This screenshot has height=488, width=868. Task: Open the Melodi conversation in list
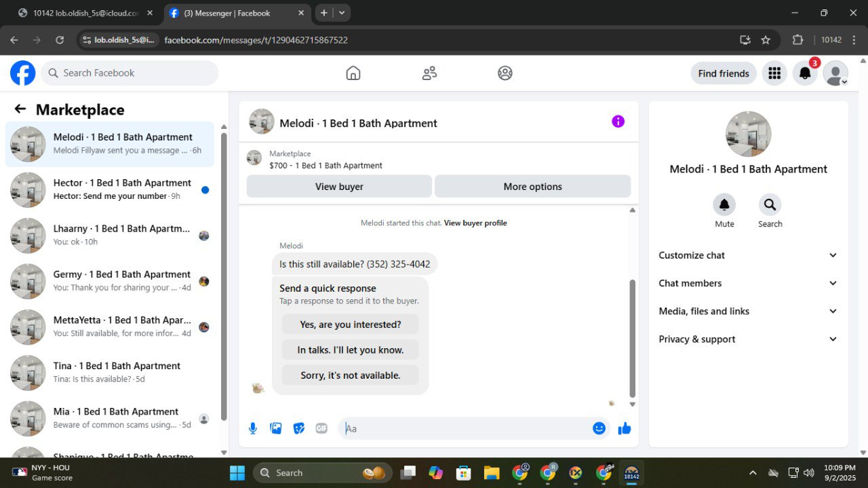[109, 144]
